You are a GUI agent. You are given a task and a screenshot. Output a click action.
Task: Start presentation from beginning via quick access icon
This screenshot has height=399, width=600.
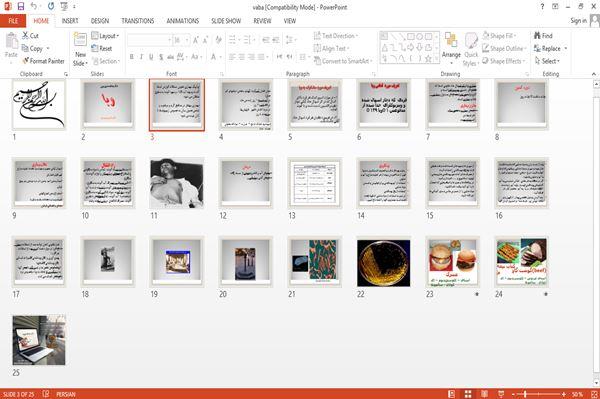pyautogui.click(x=64, y=6)
